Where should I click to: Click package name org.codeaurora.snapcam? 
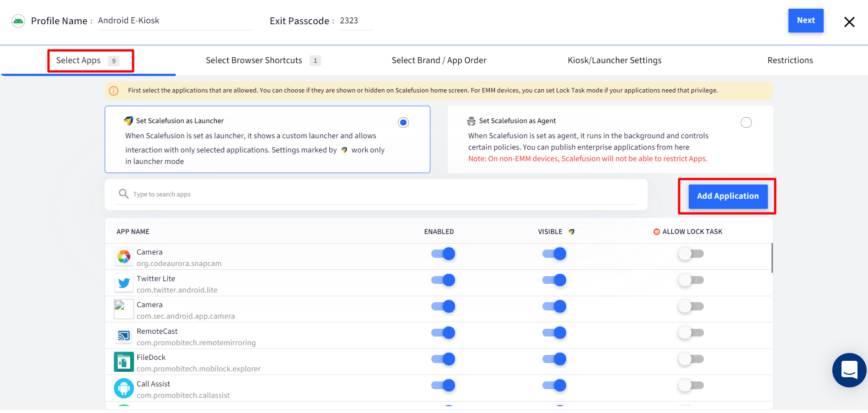pyautogui.click(x=179, y=264)
